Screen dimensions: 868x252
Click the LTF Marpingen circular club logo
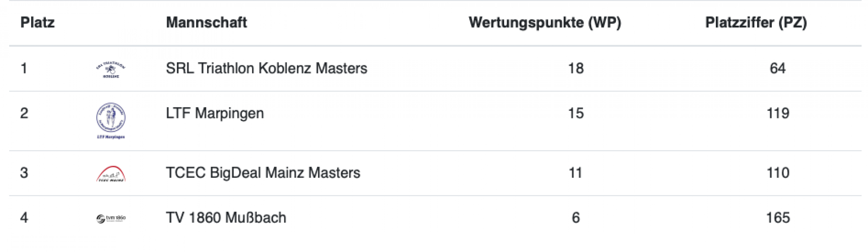pos(111,121)
